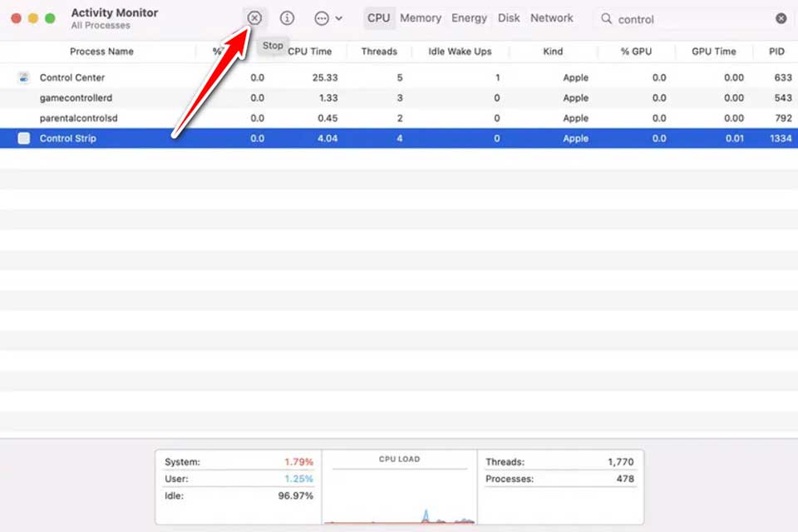Select the Control Strip process name

click(67, 139)
